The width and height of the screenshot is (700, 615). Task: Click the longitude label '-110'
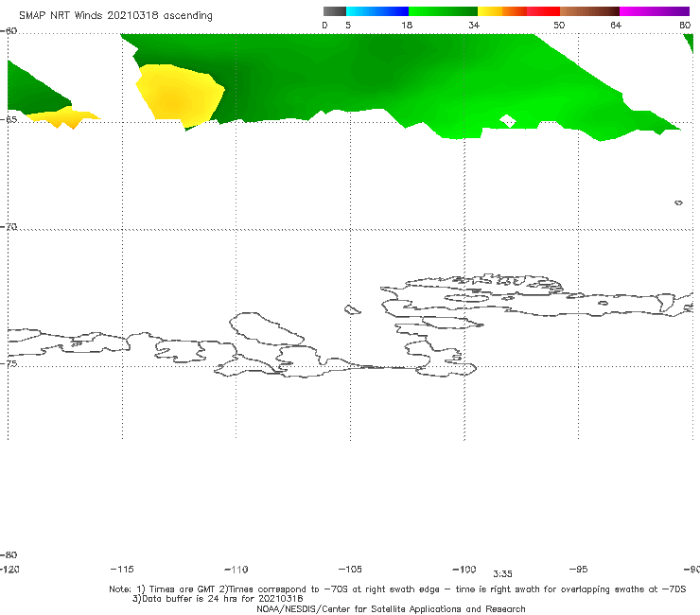click(236, 570)
